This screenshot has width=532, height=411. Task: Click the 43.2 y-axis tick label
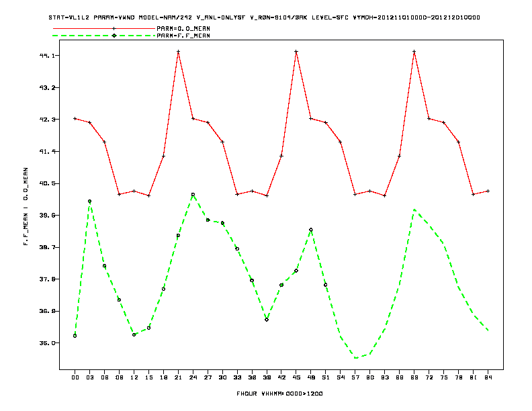tap(47, 87)
